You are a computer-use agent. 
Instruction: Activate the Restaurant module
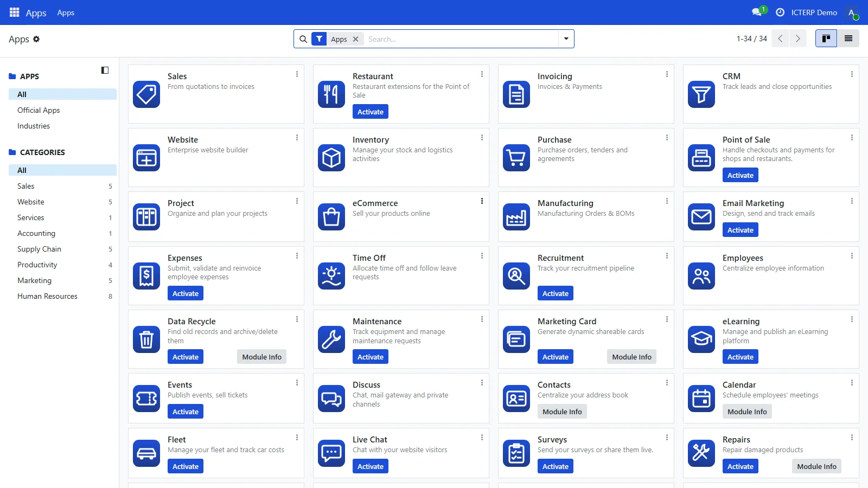point(371,112)
